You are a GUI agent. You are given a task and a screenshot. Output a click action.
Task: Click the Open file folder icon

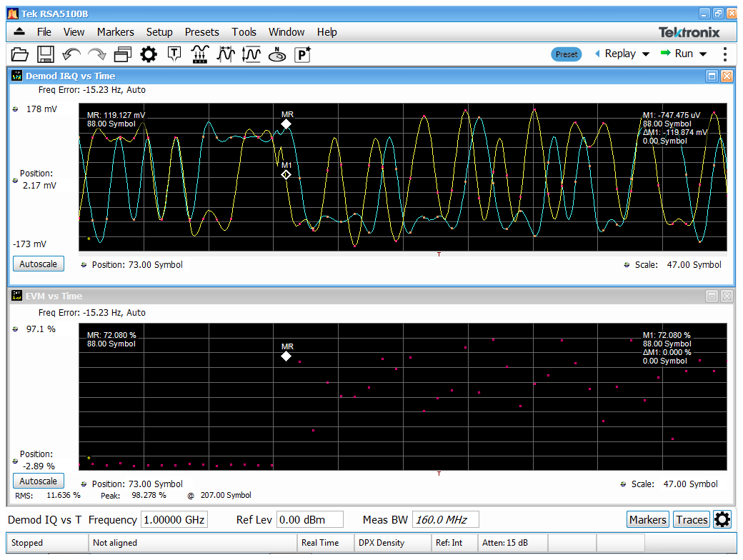[20, 54]
